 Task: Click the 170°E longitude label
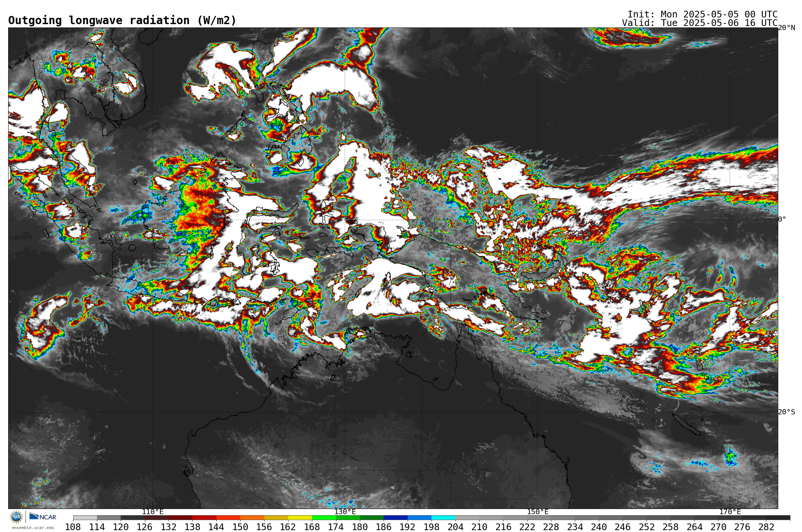pyautogui.click(x=730, y=512)
